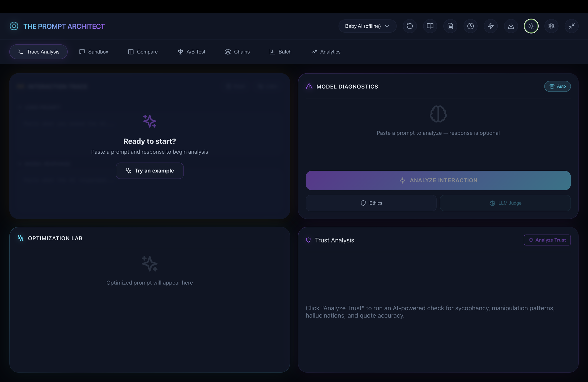Click the 'Paste a prompt to analyze' hint text

[438, 133]
